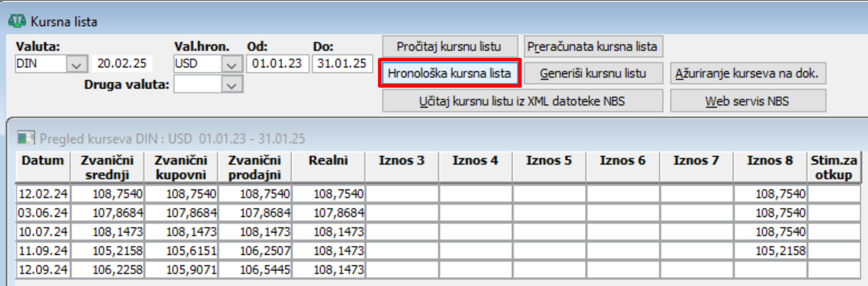The height and width of the screenshot is (286, 868).
Task: Select the row dated 11.09.24
Action: (438, 251)
